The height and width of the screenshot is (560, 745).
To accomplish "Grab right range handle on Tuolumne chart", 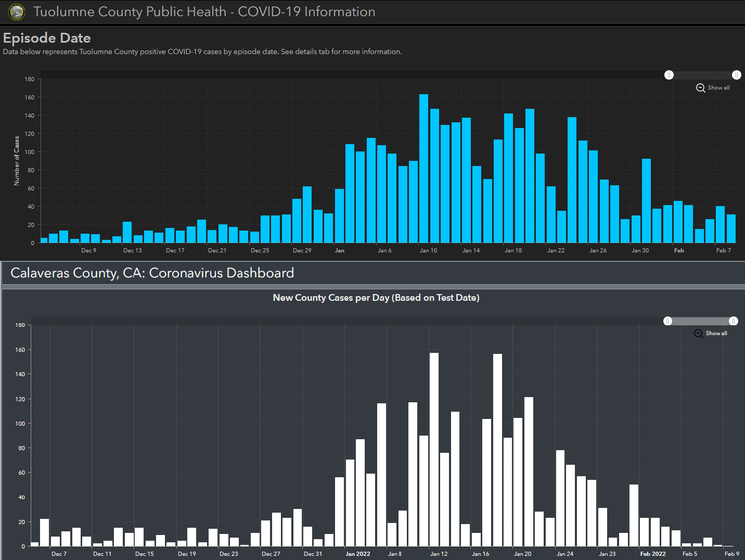I will pyautogui.click(x=737, y=75).
